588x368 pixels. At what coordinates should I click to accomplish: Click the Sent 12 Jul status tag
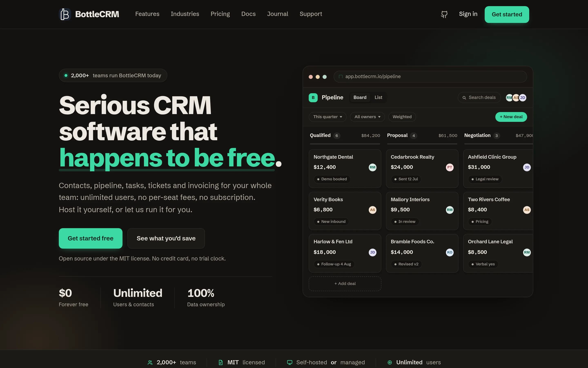406,179
